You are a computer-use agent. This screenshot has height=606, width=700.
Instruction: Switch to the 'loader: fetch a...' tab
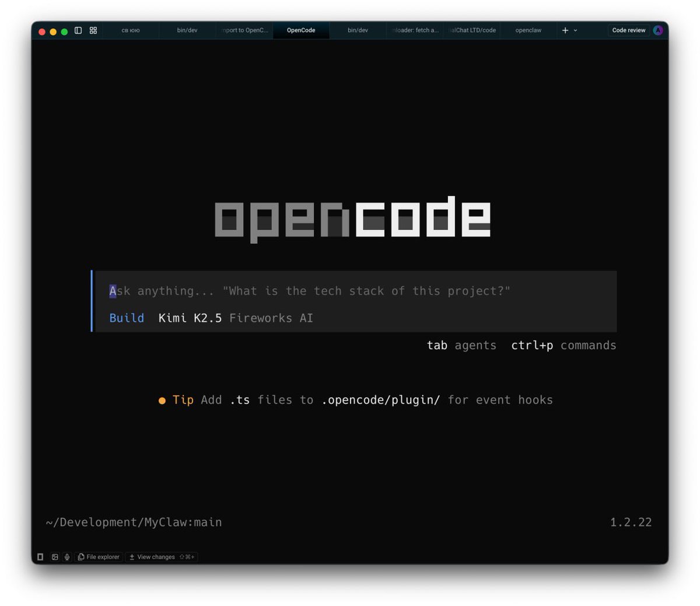pyautogui.click(x=415, y=30)
